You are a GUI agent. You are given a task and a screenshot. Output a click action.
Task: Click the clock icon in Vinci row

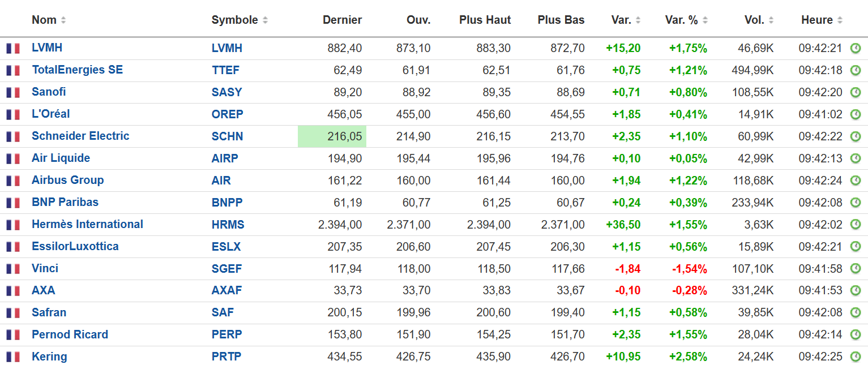855,268
